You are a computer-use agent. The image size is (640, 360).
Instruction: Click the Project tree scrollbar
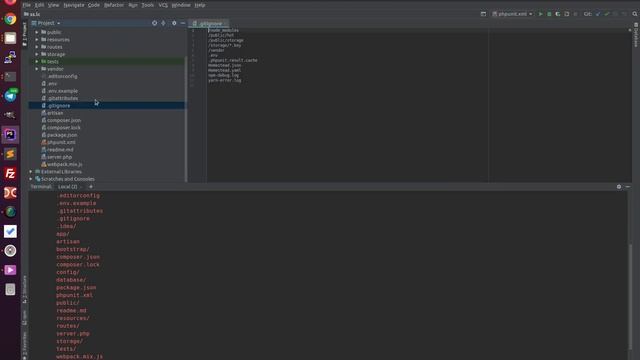pyautogui.click(x=186, y=118)
